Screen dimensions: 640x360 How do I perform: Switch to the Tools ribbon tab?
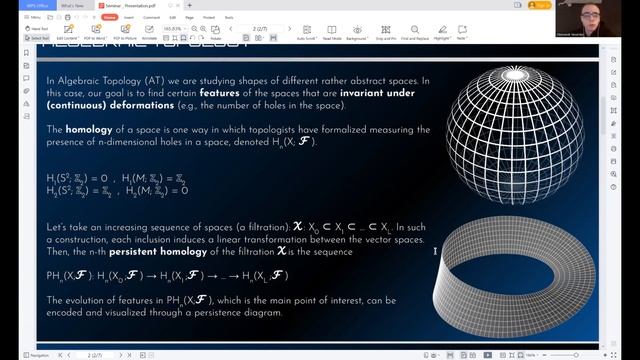click(229, 18)
